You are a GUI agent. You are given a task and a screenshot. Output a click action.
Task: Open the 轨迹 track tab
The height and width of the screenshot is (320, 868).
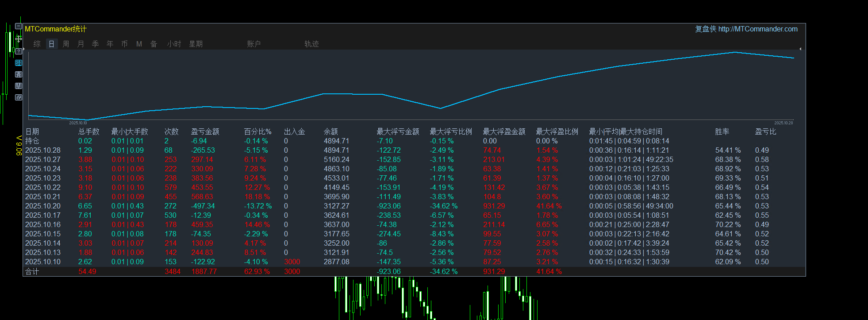coord(311,44)
